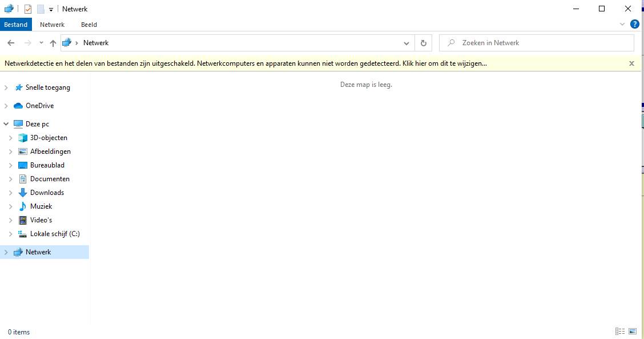Go back with the left arrow button
Viewport: 644px width, 339px height.
[11, 43]
